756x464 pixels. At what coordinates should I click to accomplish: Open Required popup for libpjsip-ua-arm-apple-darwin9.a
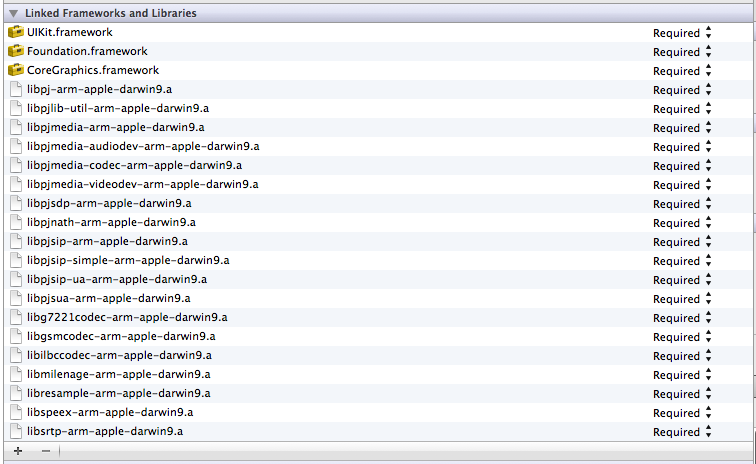click(x=682, y=280)
